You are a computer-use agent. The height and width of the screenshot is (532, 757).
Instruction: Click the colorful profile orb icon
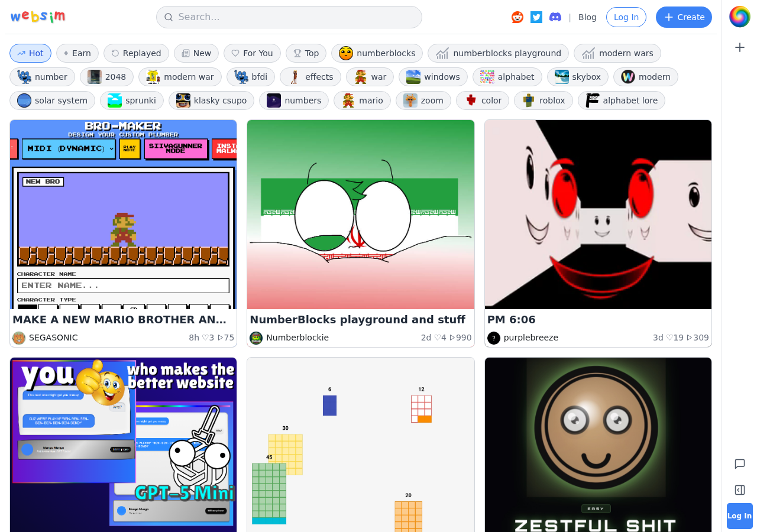pos(740,17)
